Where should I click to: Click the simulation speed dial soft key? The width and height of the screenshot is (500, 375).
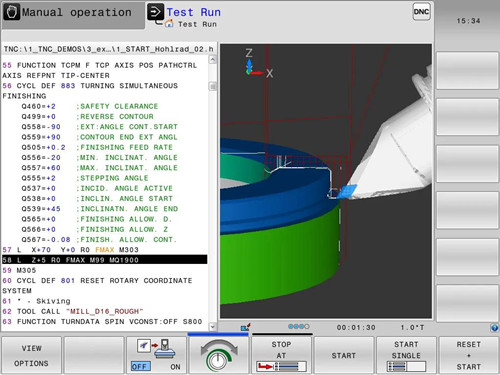(219, 355)
